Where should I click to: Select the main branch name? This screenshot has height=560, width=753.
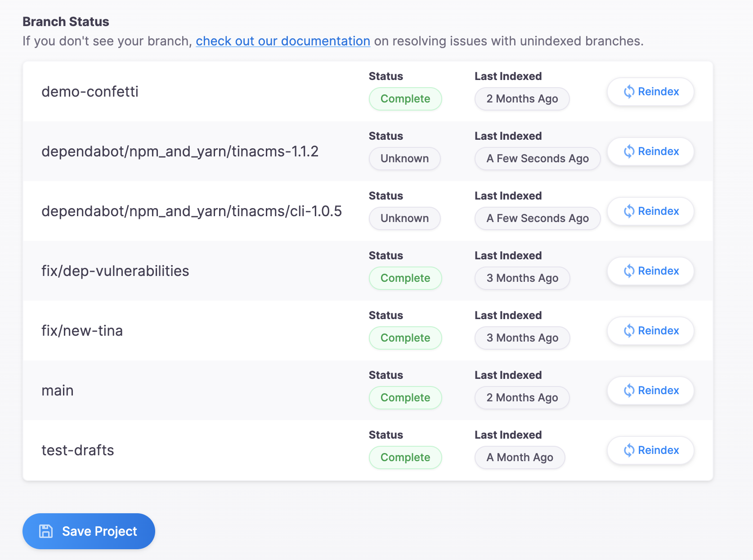tap(58, 391)
